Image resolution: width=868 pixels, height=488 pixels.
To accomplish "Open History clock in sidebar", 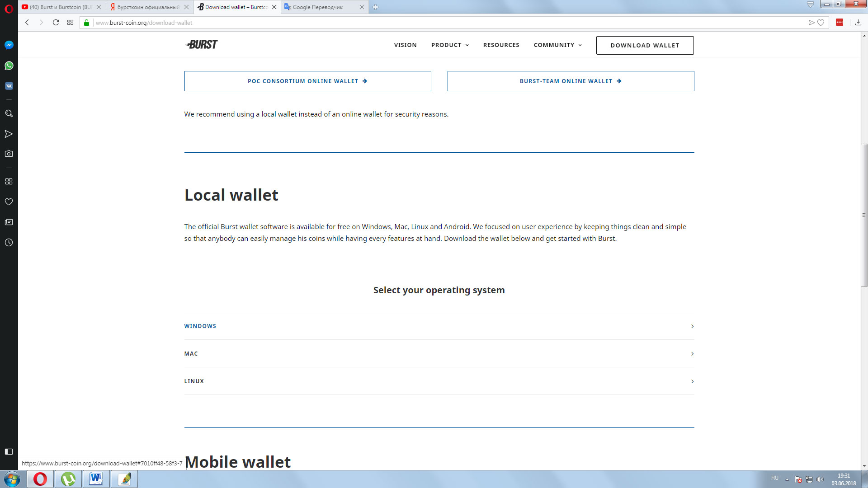I will (9, 243).
